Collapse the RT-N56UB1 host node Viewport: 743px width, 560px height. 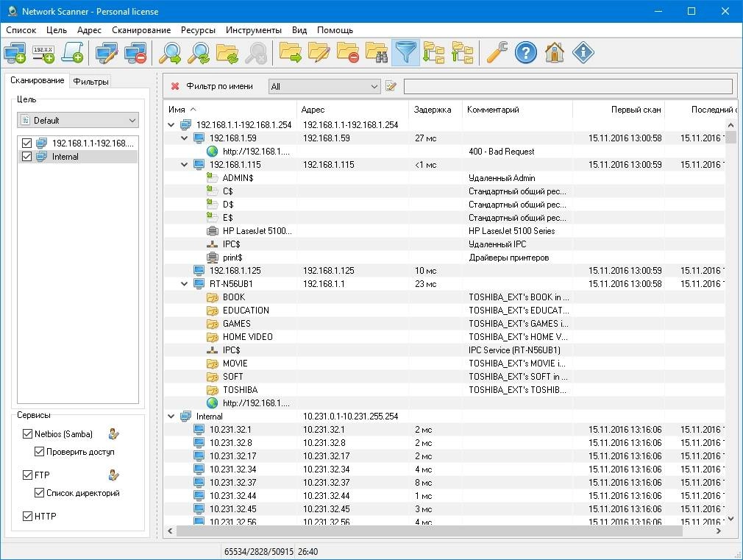185,284
